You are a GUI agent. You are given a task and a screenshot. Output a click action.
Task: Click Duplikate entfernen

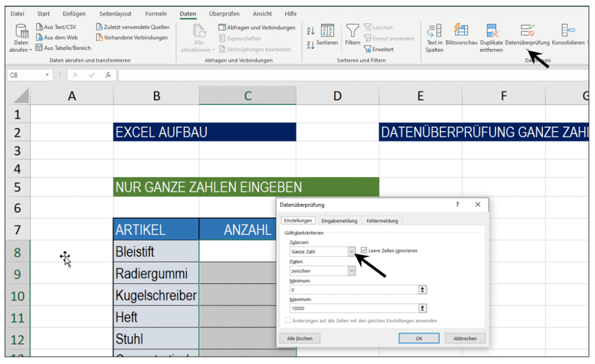point(491,38)
